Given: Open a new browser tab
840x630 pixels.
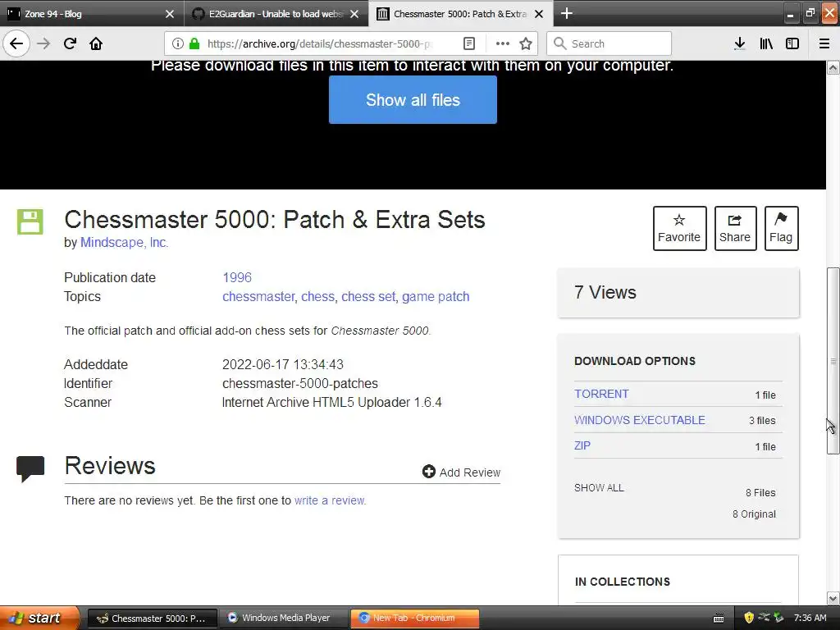Looking at the screenshot, I should [x=566, y=13].
